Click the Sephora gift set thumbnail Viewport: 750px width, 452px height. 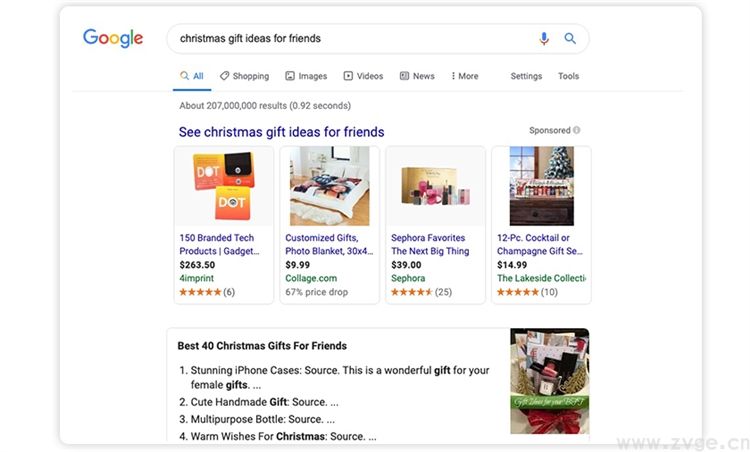tap(435, 186)
